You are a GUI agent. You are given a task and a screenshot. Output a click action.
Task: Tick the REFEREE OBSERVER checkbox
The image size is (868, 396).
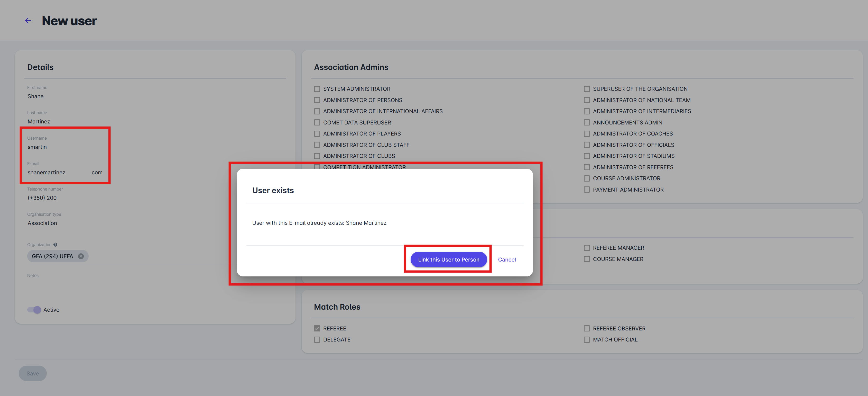(x=587, y=329)
